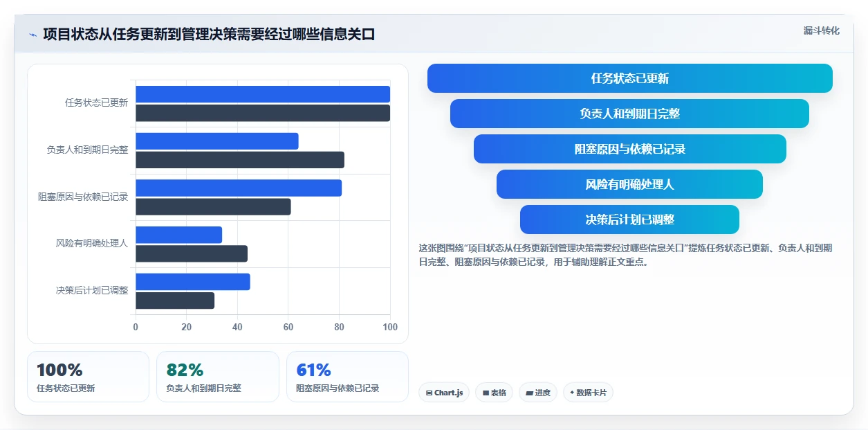Click blue bar for 决策后计划已调整

click(193, 282)
